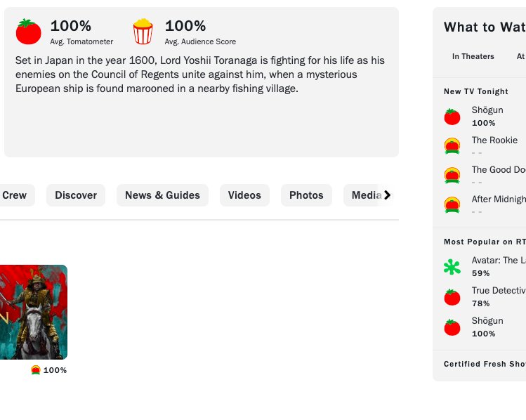Open The Rookie show link
This screenshot has width=526, height=420.
[x=494, y=140]
